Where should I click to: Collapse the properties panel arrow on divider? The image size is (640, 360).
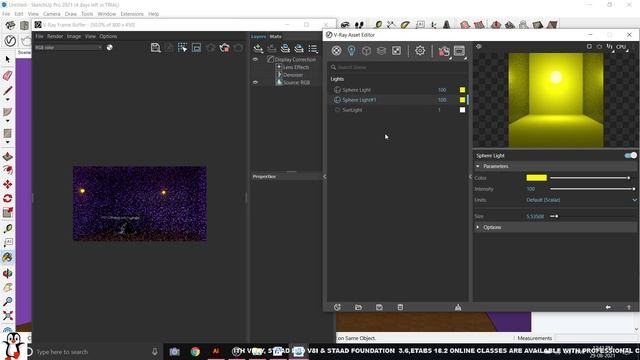click(470, 177)
